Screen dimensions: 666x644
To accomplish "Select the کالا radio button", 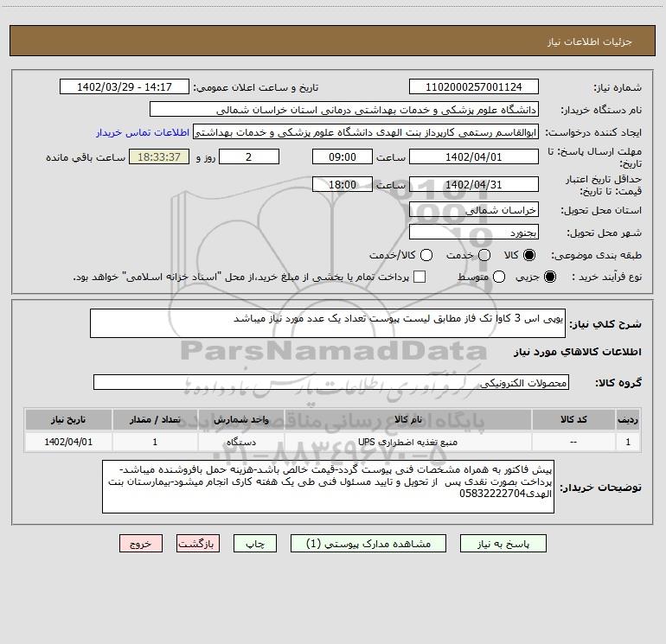I will point(529,255).
